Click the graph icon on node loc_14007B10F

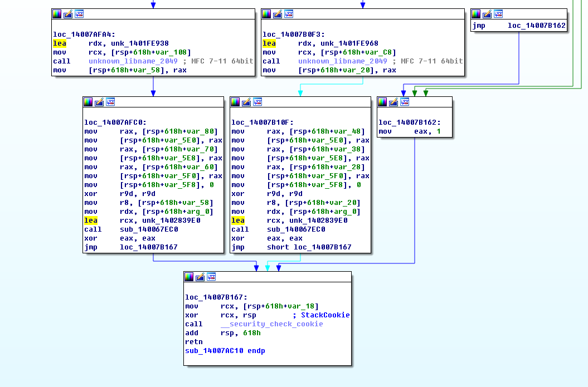[x=257, y=102]
